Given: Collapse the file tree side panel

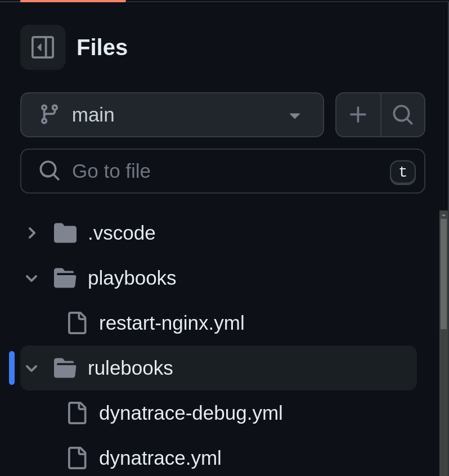Looking at the screenshot, I should pyautogui.click(x=43, y=47).
